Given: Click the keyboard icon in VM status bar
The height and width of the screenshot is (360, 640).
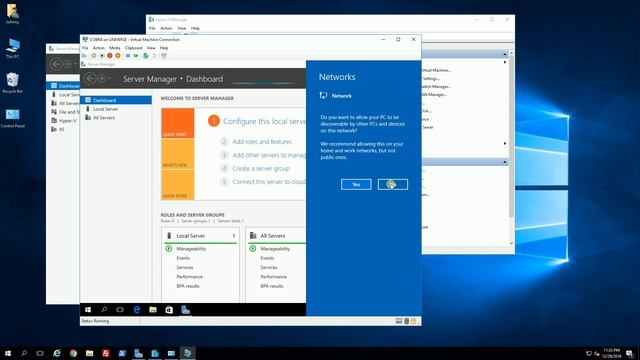Looking at the screenshot, I should [x=399, y=321].
